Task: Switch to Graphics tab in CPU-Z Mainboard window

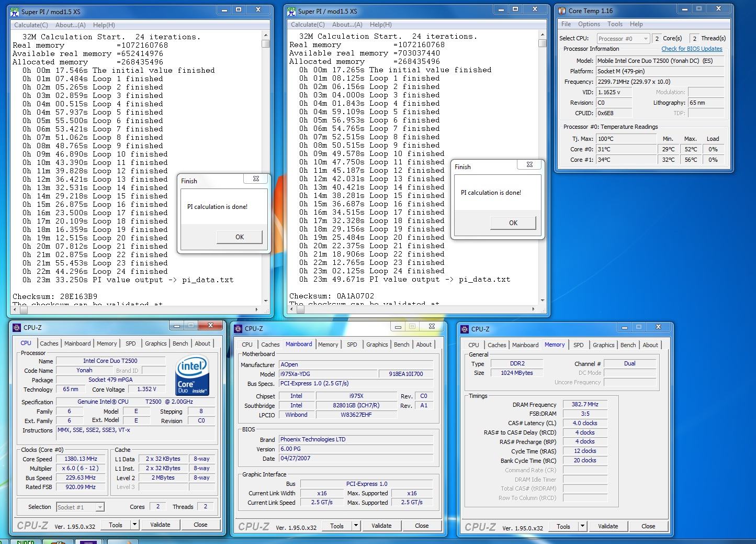Action: (x=377, y=345)
